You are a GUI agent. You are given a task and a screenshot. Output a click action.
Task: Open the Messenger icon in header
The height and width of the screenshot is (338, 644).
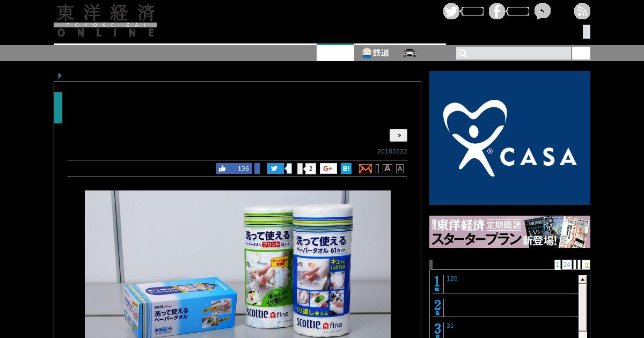point(543,11)
